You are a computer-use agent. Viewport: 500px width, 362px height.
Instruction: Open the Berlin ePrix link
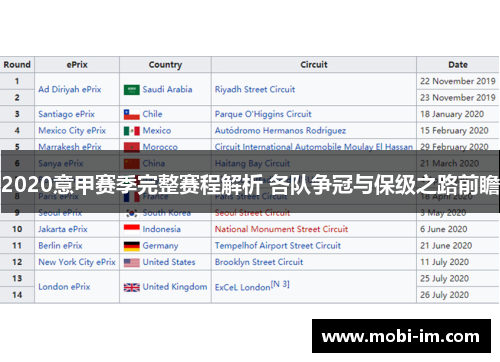coord(60,246)
